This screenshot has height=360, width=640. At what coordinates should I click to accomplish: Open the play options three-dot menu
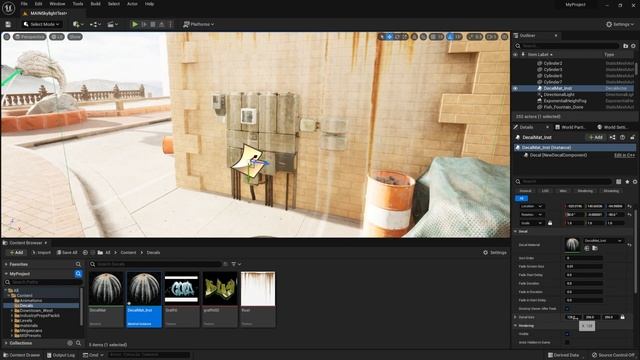tap(170, 24)
